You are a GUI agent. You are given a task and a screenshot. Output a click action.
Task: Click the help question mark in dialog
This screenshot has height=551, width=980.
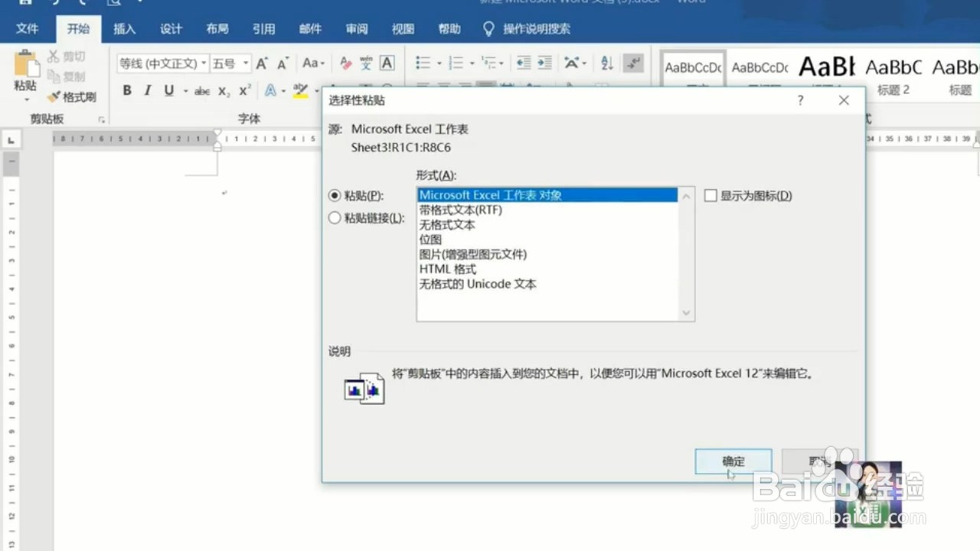(x=800, y=100)
